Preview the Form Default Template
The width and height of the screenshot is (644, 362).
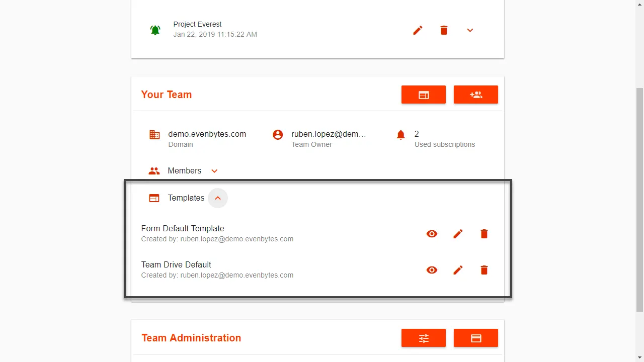pos(432,234)
